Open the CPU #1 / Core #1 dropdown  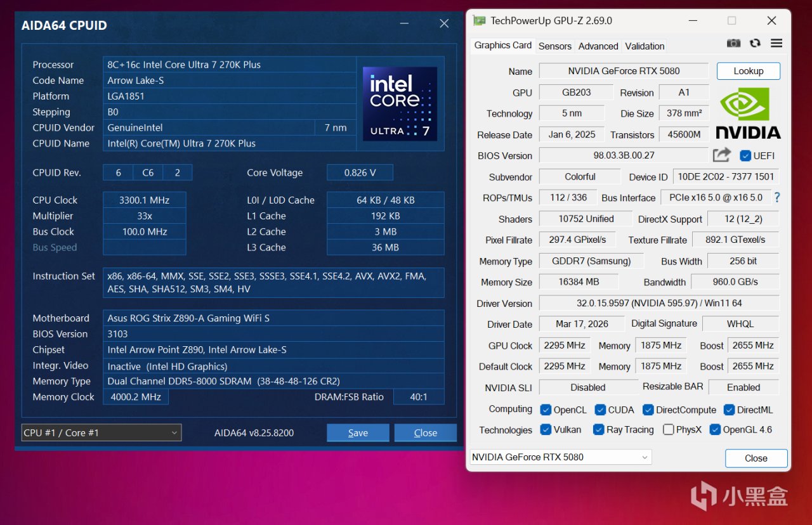[x=101, y=432]
